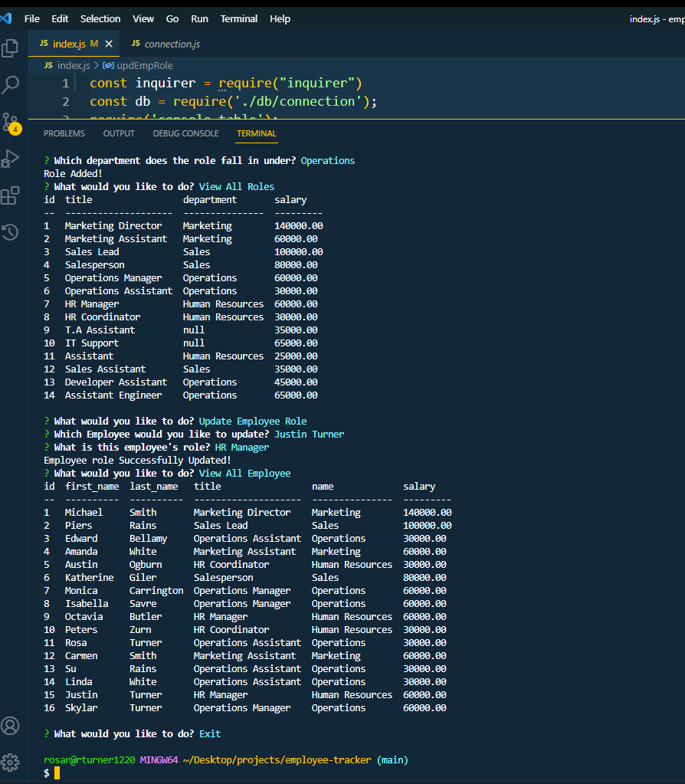Open the Search view in activity bar
The height and width of the screenshot is (784, 685).
10,84
